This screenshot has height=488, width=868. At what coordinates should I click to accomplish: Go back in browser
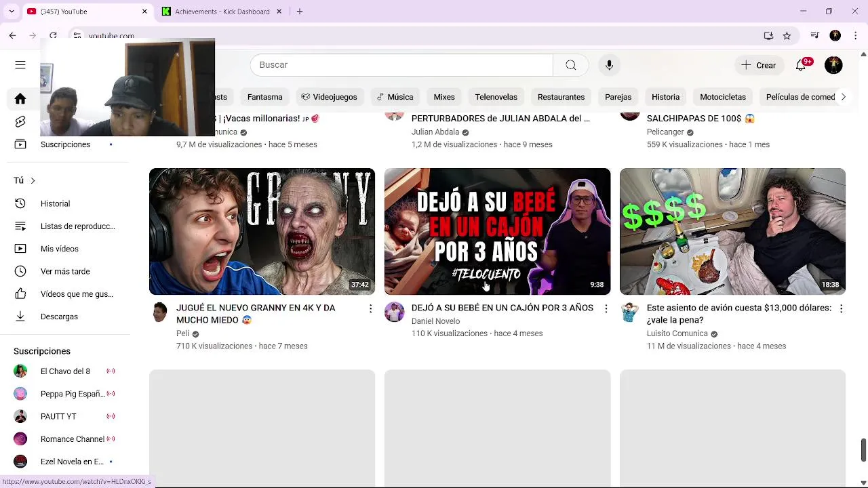tap(12, 35)
